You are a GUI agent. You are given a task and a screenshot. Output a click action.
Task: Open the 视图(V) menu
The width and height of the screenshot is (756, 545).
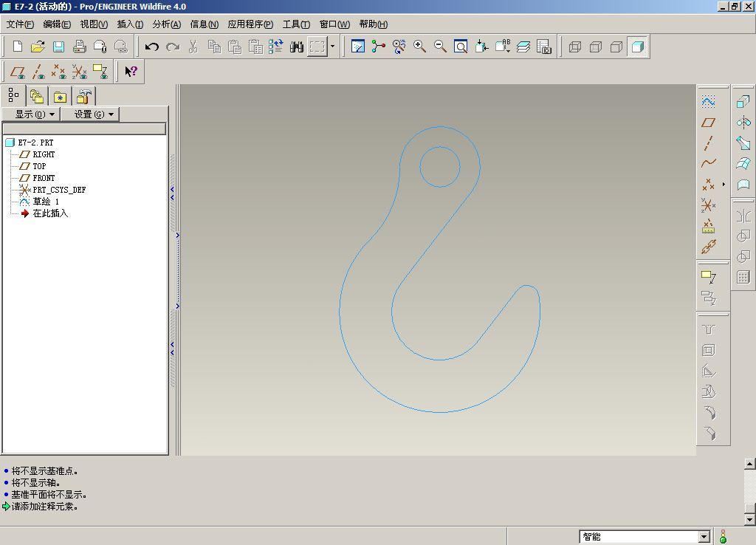[x=94, y=24]
